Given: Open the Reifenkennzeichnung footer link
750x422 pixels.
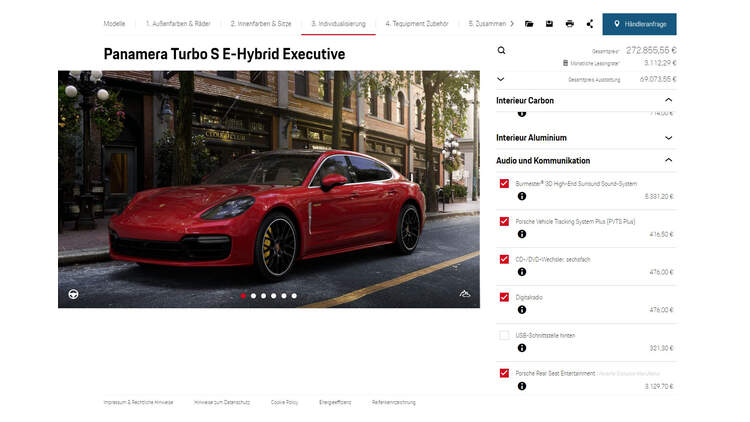Looking at the screenshot, I should [394, 402].
